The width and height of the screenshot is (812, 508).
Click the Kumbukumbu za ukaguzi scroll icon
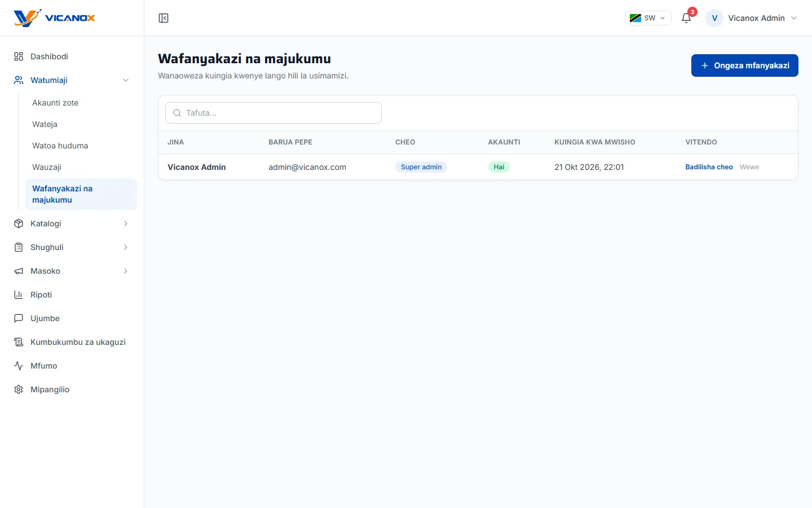click(19, 342)
